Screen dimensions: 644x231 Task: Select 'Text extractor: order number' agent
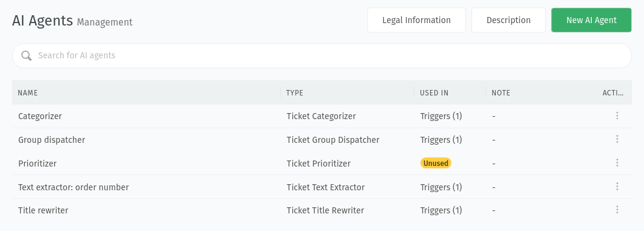74,187
